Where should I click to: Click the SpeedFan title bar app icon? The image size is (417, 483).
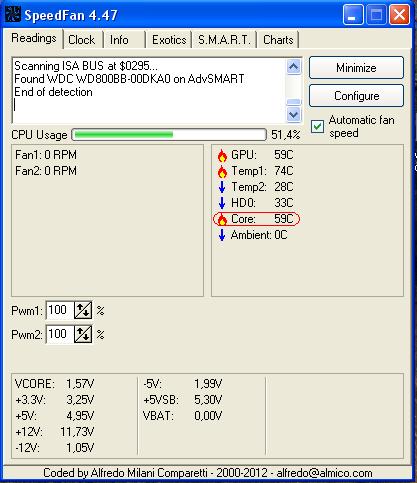pos(13,15)
